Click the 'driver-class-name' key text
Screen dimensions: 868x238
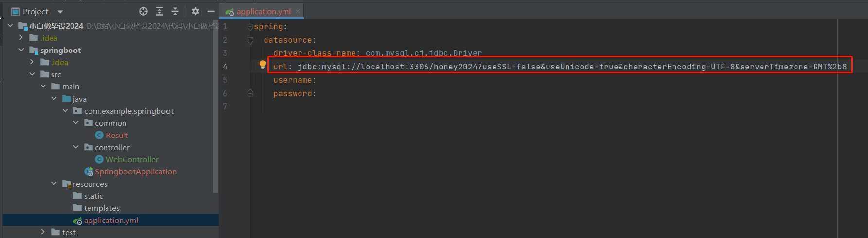315,53
